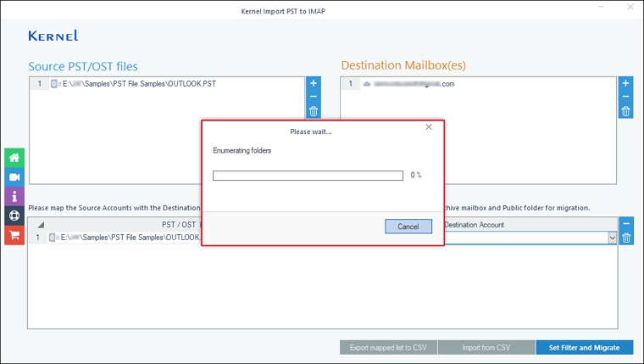Select the destination mailbox entry ending .com
Viewport: 644px width, 364px height.
(x=479, y=84)
